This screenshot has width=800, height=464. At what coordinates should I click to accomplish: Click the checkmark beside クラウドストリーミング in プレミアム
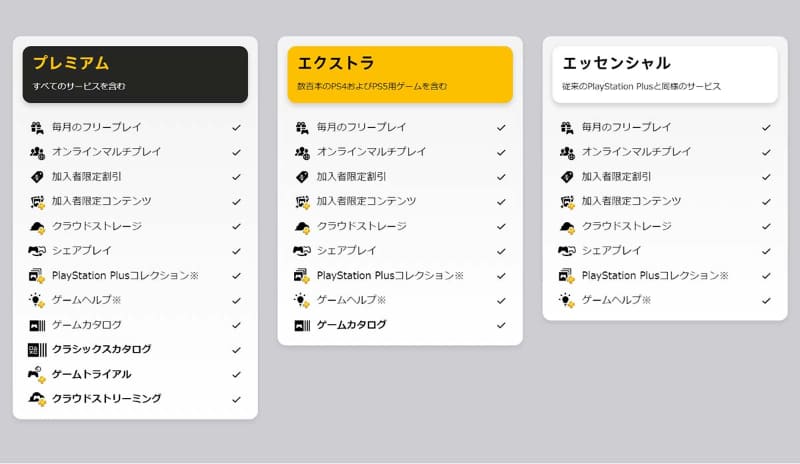pos(236,399)
